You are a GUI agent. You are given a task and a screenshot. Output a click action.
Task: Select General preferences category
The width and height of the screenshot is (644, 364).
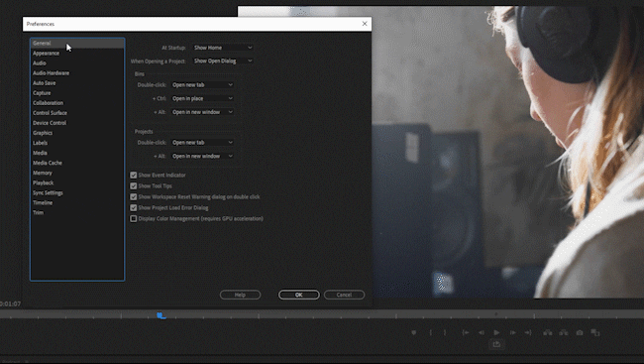click(x=77, y=44)
